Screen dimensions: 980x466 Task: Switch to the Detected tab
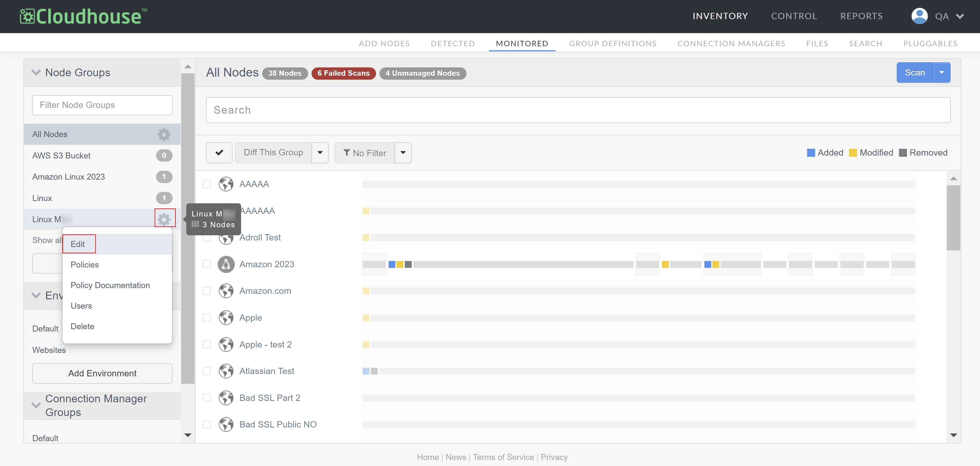click(x=453, y=43)
